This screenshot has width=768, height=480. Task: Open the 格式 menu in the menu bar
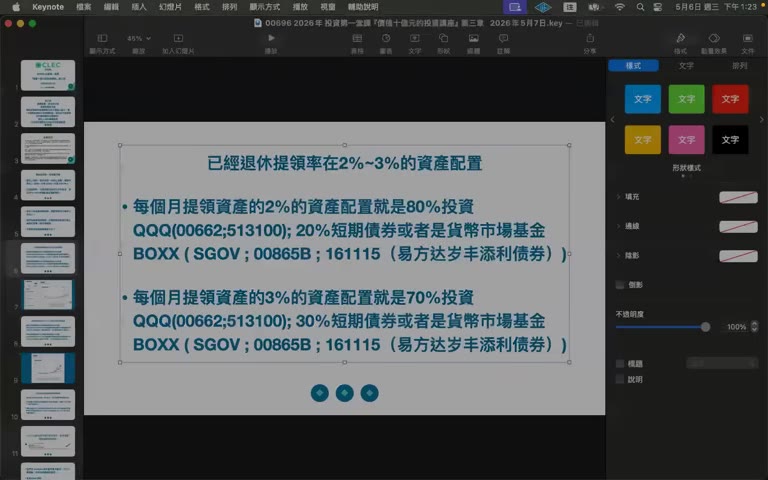[202, 7]
